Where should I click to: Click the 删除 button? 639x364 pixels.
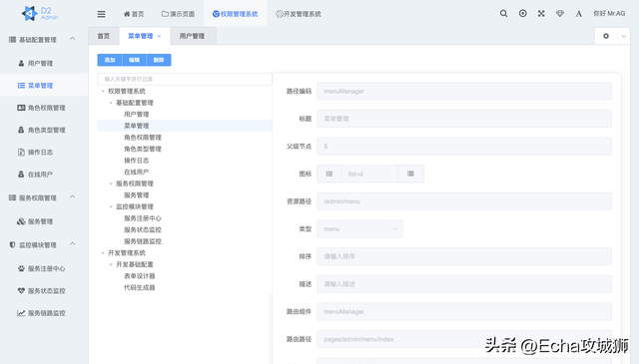click(159, 60)
